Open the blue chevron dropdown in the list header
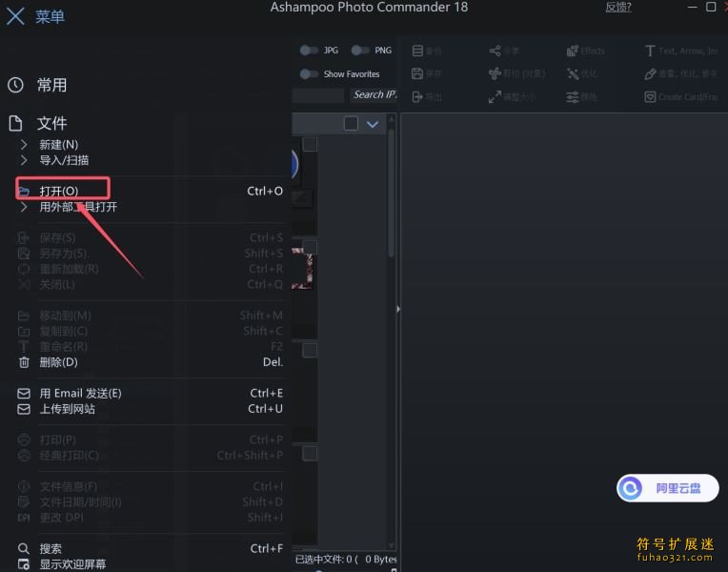This screenshot has height=572, width=728. coord(373,124)
